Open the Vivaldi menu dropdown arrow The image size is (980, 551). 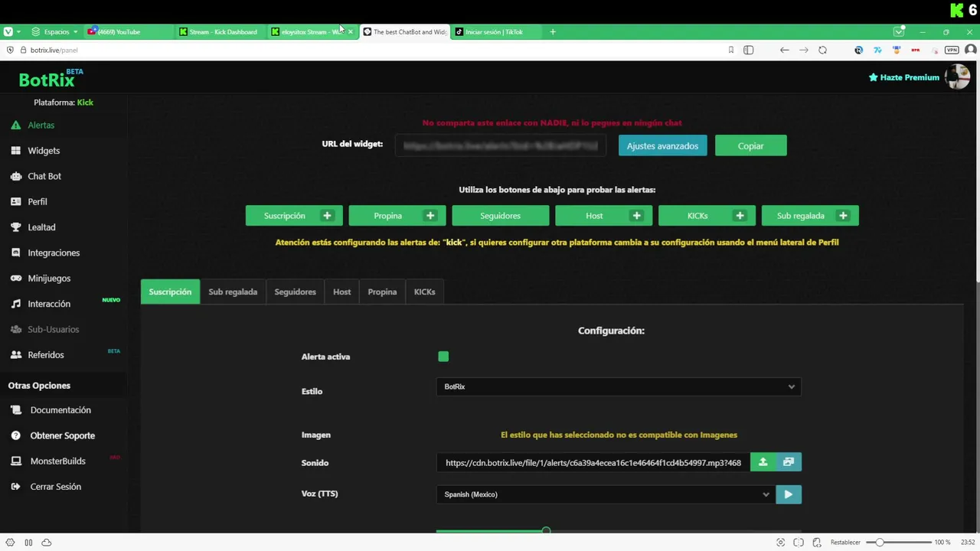click(x=18, y=31)
